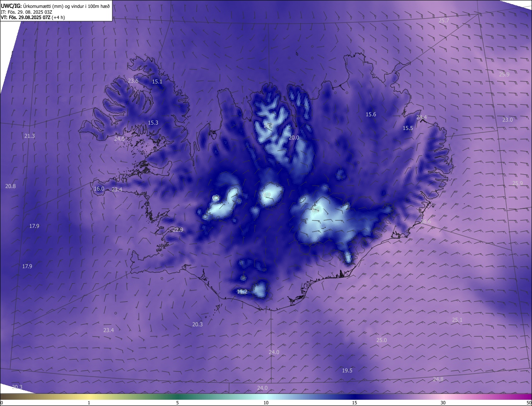Click the 25.1 value label

pos(457,320)
